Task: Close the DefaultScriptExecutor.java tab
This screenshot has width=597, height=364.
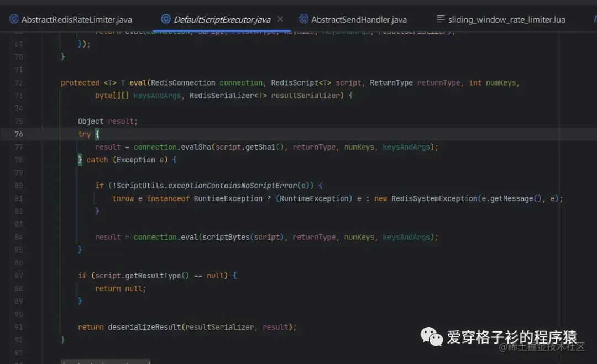Action: tap(281, 18)
